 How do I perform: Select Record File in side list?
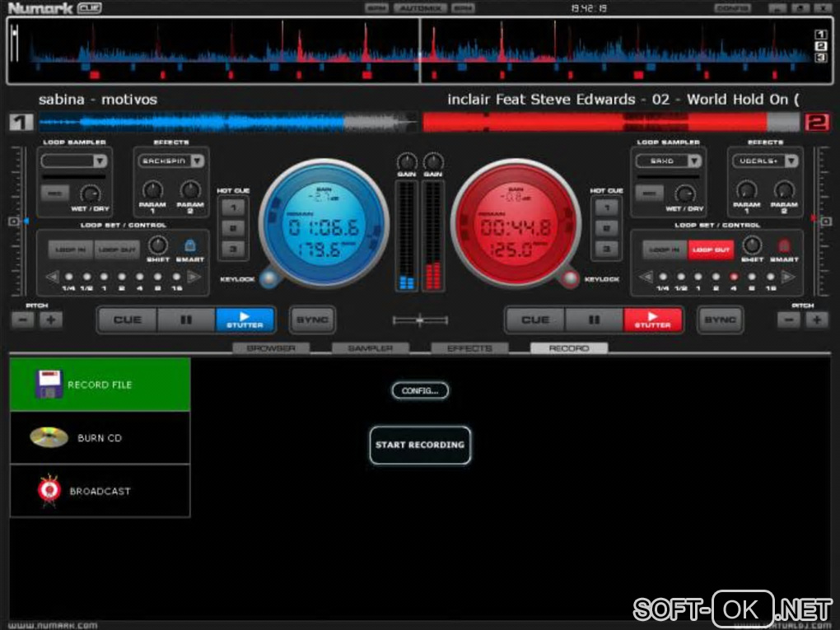(100, 384)
